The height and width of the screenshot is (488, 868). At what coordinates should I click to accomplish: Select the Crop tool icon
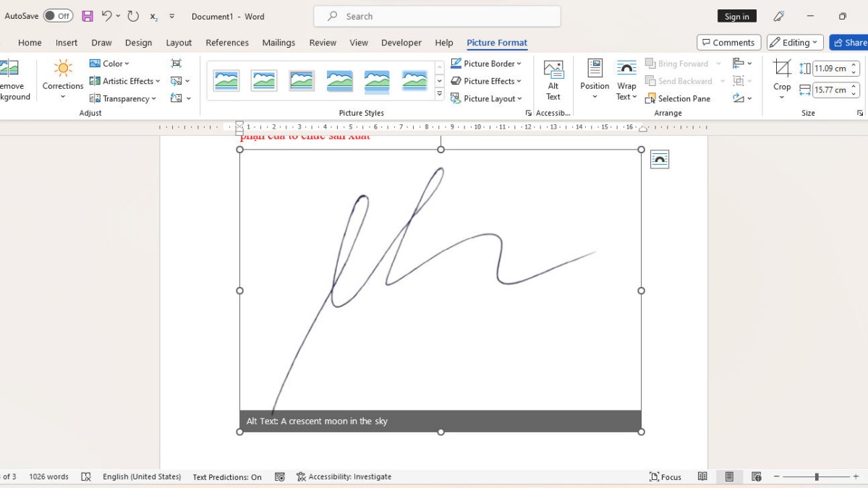(782, 69)
